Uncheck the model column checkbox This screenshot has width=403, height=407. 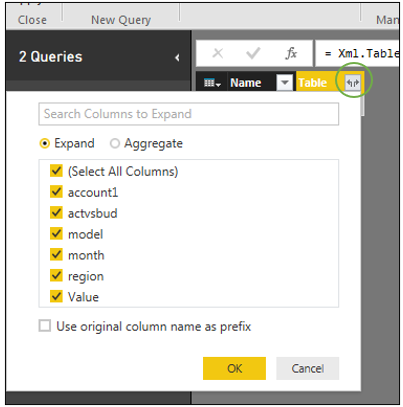point(56,234)
